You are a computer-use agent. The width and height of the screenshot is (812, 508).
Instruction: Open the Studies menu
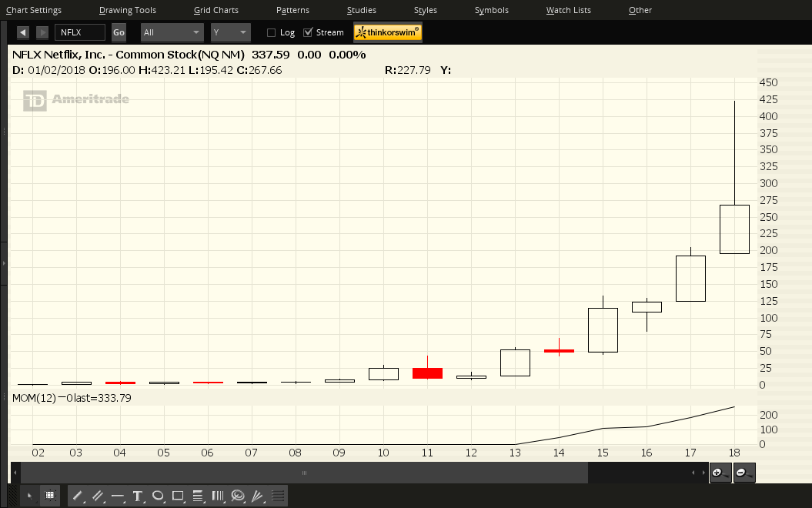[362, 10]
